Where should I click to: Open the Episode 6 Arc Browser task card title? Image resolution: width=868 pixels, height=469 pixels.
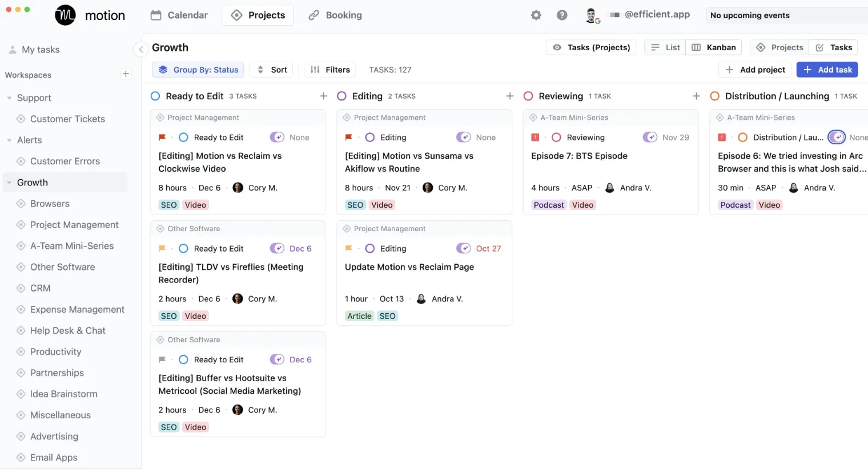[792, 162]
